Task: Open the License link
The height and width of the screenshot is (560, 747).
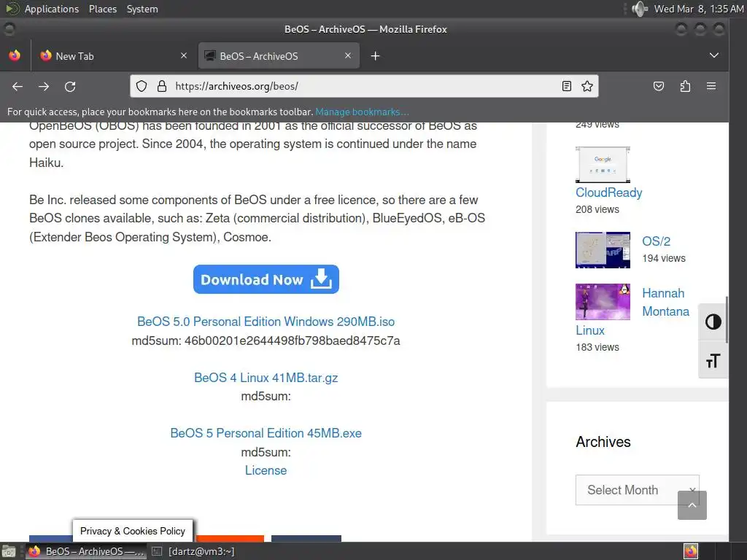Action: (x=266, y=470)
